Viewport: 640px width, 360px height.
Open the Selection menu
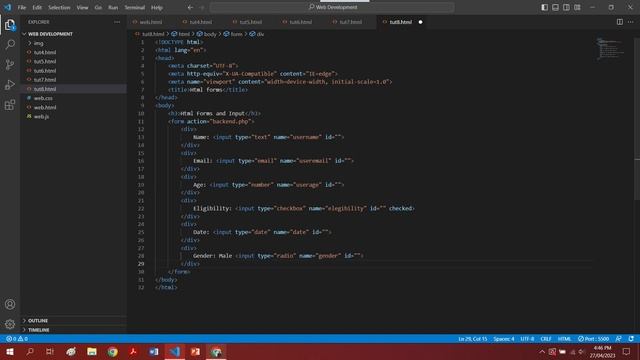59,7
